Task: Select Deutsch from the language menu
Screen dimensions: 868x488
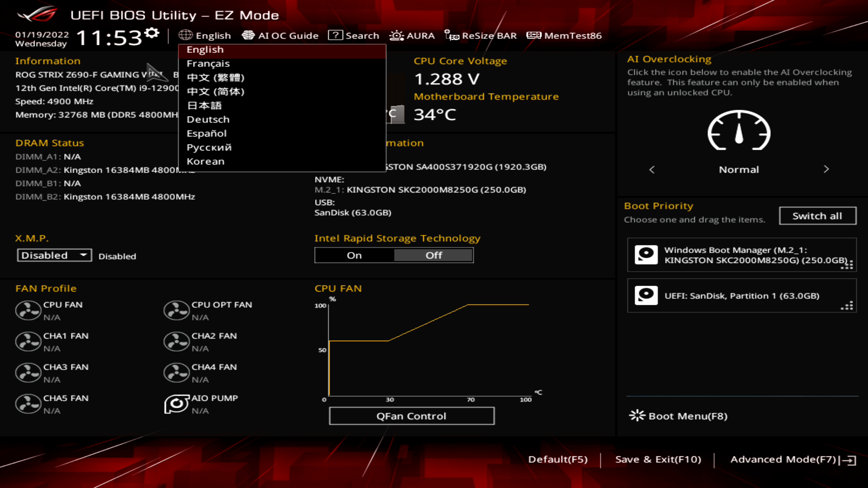Action: click(208, 119)
